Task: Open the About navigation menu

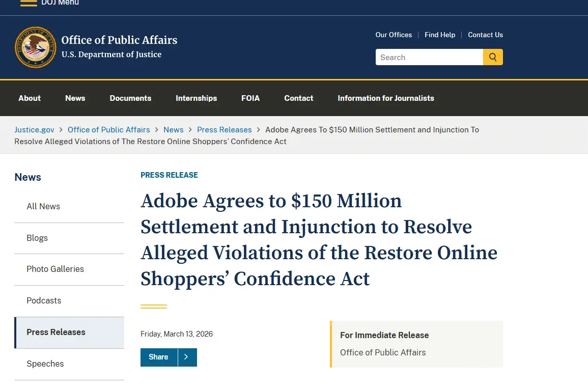Action: (29, 98)
